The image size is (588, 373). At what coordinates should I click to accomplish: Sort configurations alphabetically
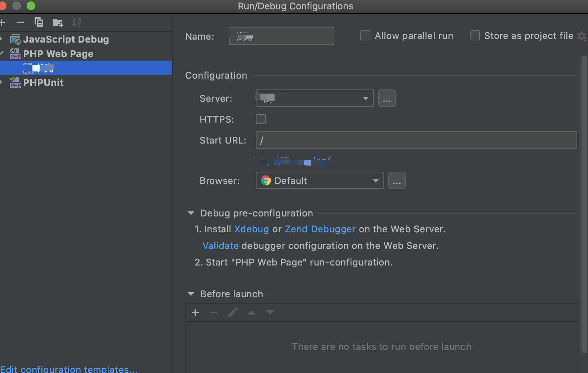tap(76, 22)
